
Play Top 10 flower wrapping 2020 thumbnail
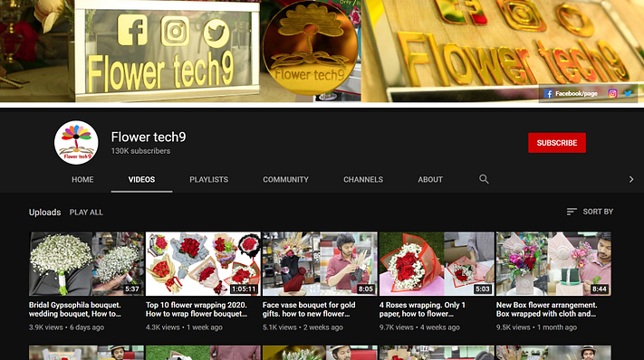pyautogui.click(x=203, y=263)
